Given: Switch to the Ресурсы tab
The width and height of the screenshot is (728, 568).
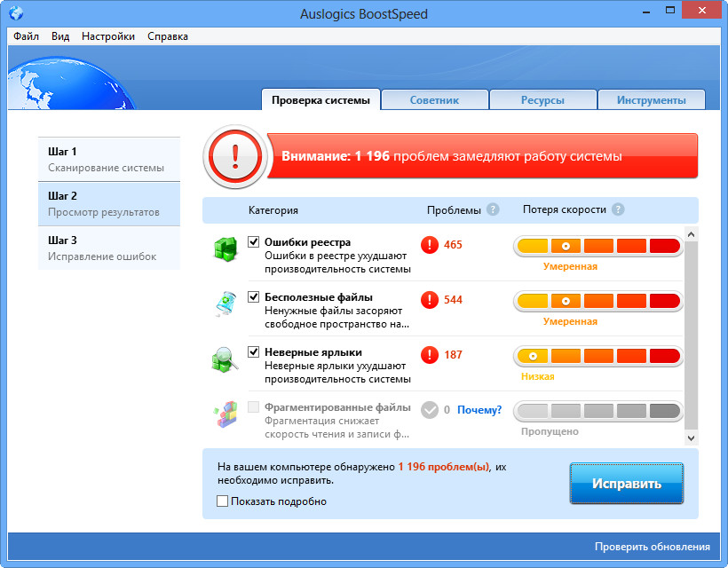Looking at the screenshot, I should pyautogui.click(x=542, y=99).
